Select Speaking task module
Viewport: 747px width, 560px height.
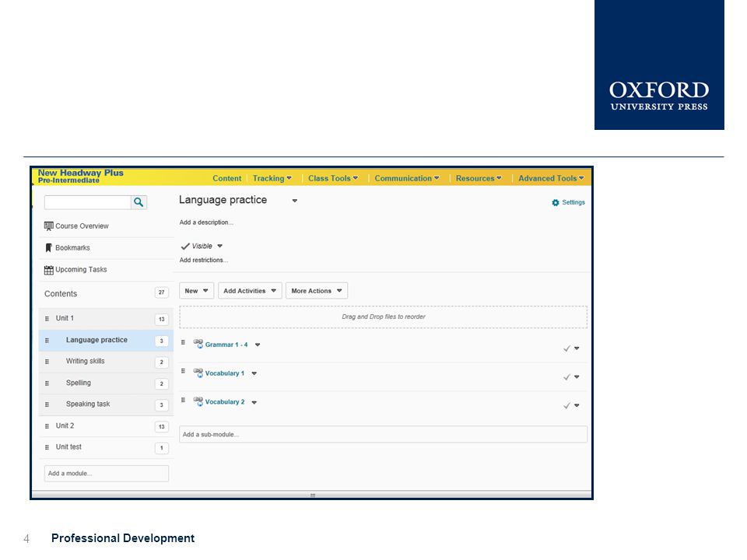pos(88,404)
